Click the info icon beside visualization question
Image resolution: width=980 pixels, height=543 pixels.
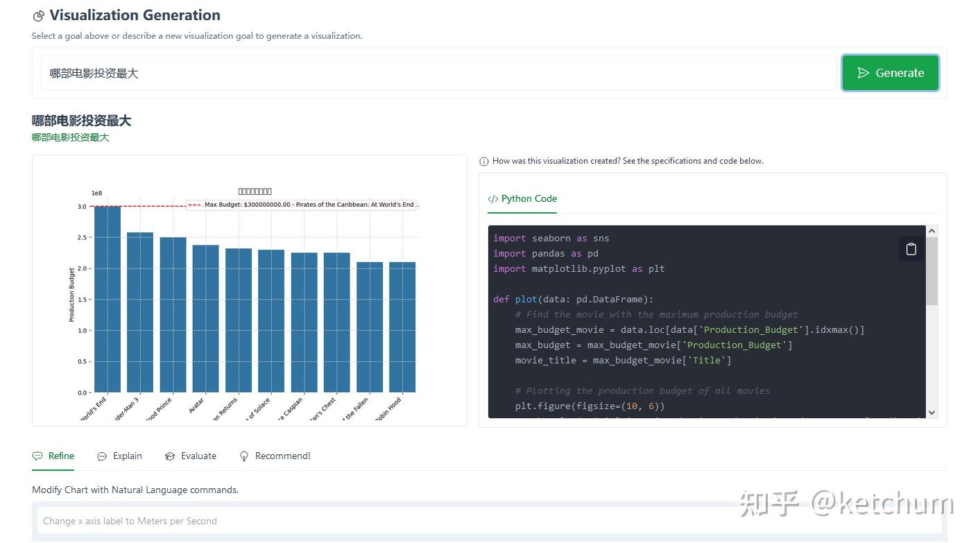(x=484, y=161)
